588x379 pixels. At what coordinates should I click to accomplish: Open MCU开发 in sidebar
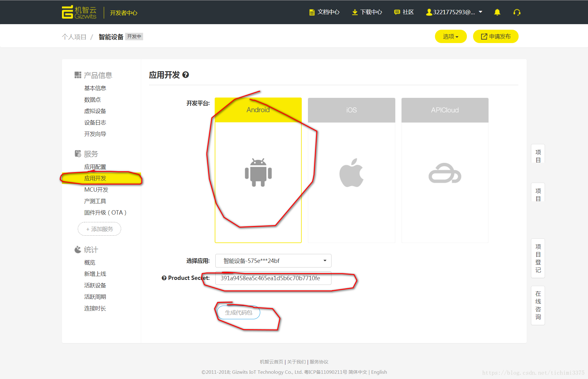[96, 189]
